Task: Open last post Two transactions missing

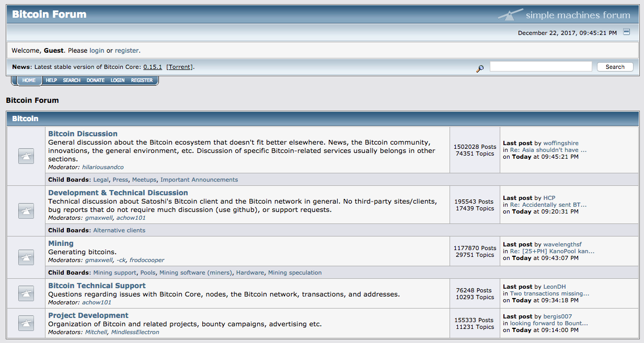Action: pos(550,293)
